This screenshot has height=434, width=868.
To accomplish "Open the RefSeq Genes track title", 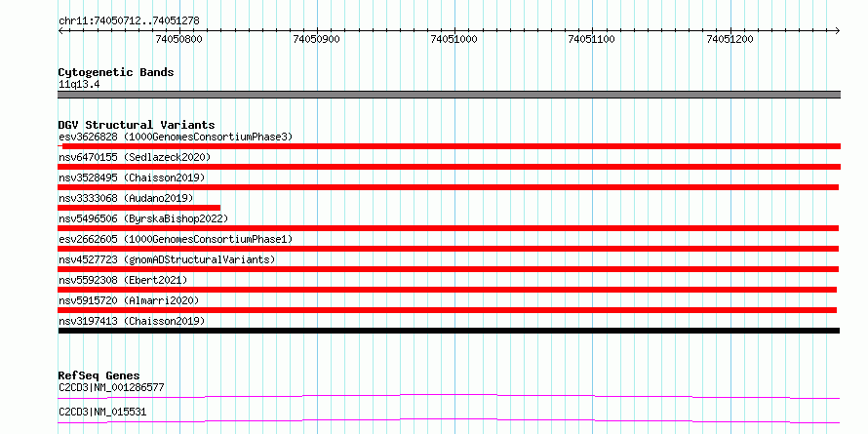I will (99, 375).
